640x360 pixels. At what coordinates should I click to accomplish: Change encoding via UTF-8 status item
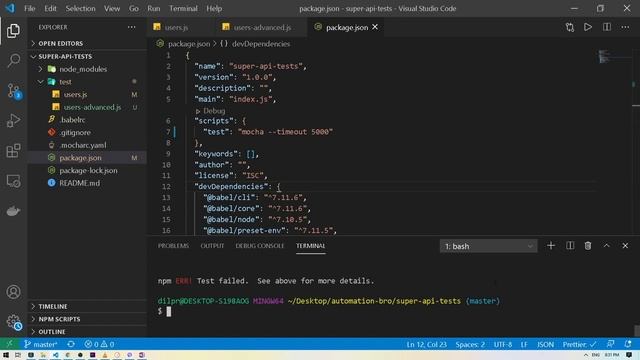(503, 344)
